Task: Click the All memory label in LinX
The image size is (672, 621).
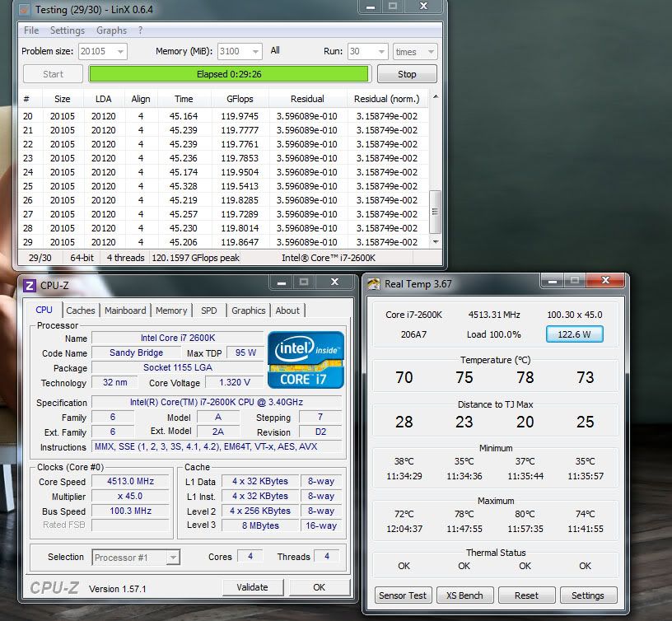Action: (275, 50)
